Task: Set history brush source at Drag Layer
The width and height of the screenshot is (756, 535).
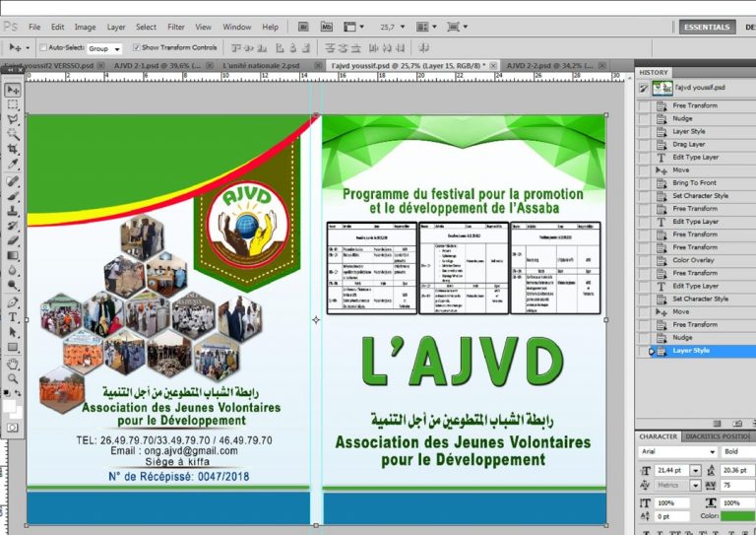Action: (x=644, y=145)
